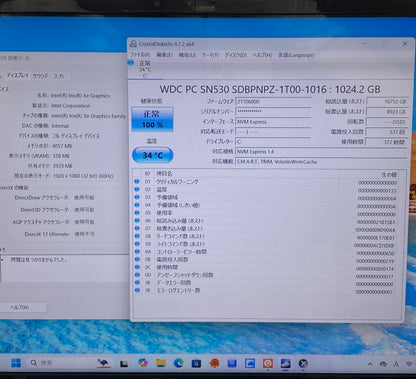Viewport: 416px width, 379px height.
Task: Click the status dot for row 0F エラーログエントリー数
Action: (137, 290)
